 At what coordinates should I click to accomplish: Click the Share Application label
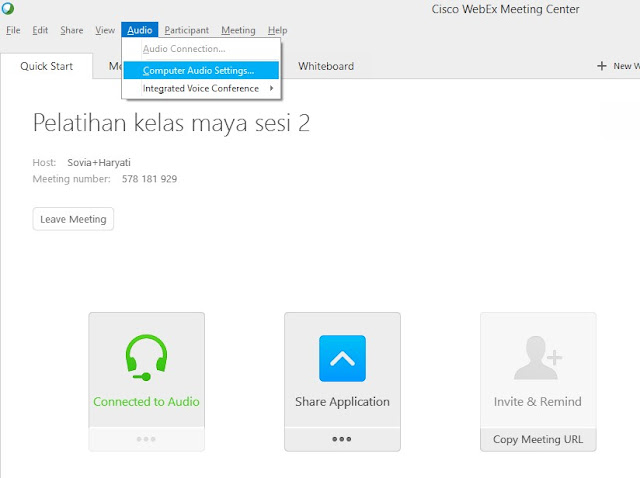(342, 402)
